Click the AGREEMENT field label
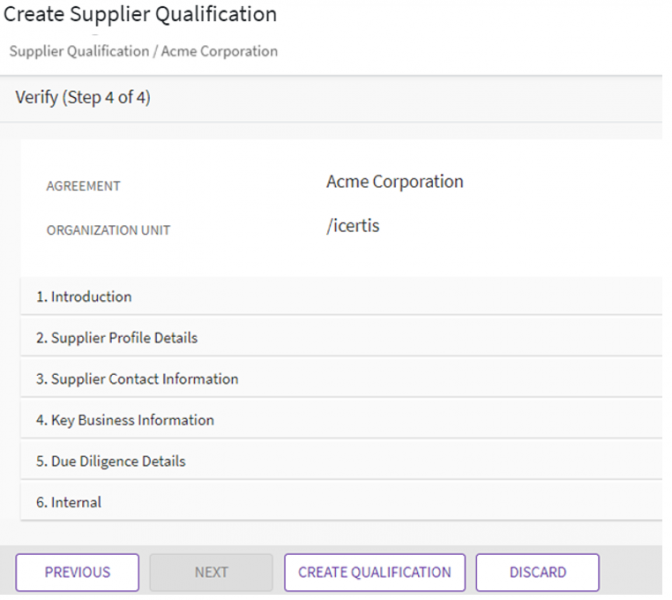 pos(83,186)
